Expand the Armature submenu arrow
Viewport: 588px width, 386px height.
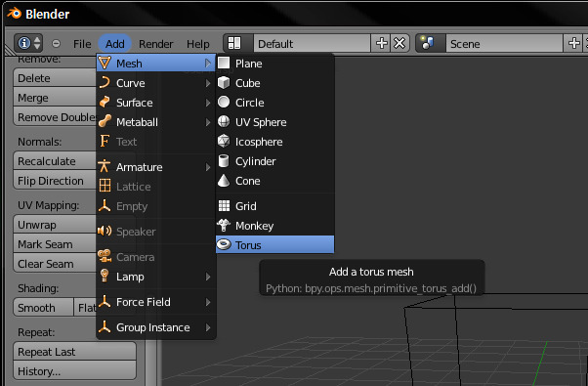(x=208, y=167)
